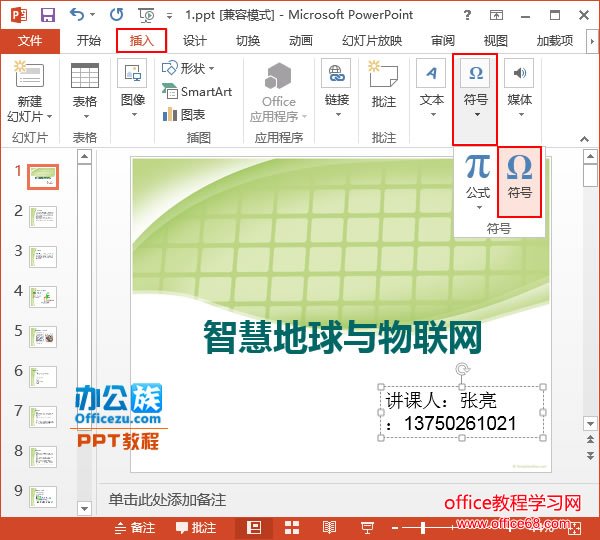Click the rotate handle above text box

tap(463, 369)
